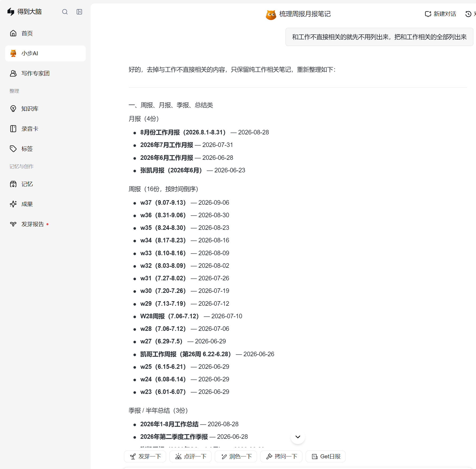Viewport: 476px width, 469px height.
Task: Click the owl avatar beside chat title
Action: coord(271,14)
